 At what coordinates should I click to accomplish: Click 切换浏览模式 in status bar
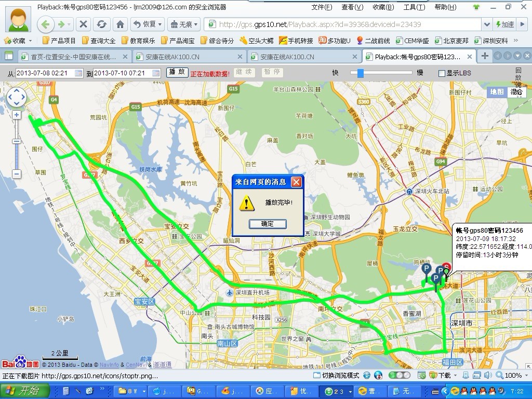point(336,375)
